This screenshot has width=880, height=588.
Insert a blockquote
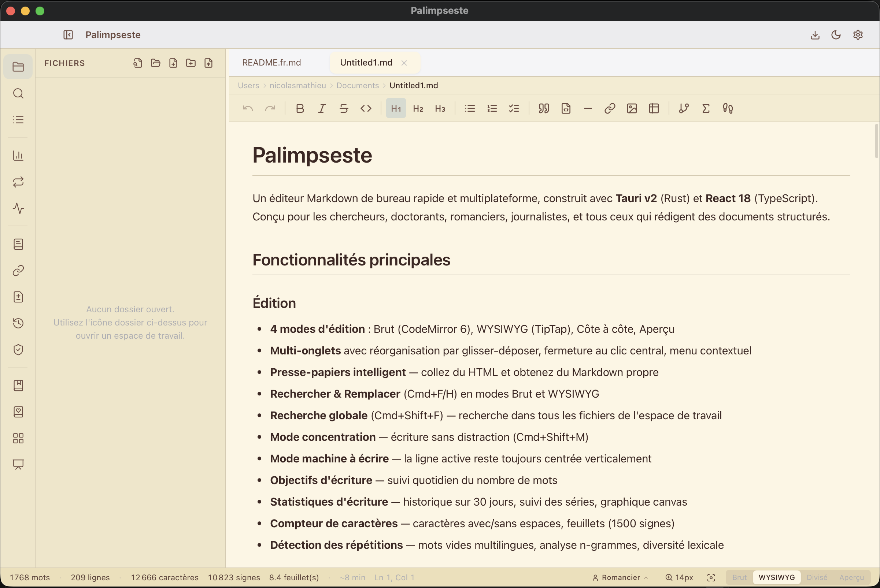[543, 108]
